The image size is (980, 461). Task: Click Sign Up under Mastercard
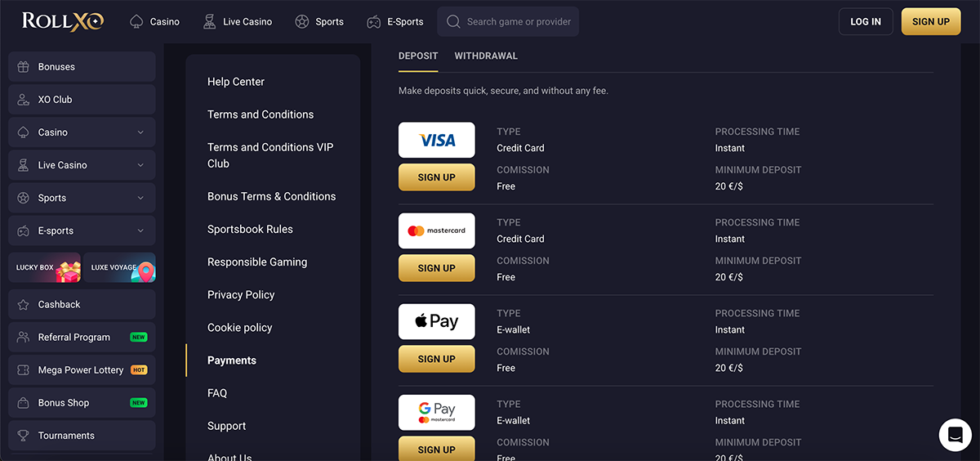point(437,268)
